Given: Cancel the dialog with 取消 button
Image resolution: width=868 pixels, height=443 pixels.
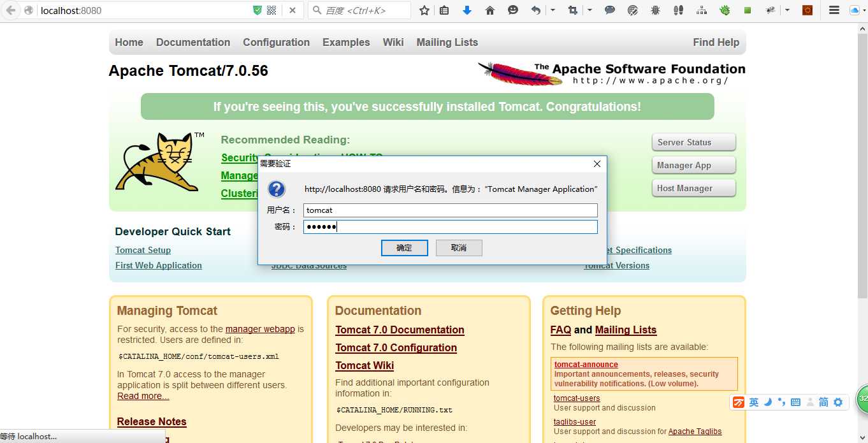Looking at the screenshot, I should [x=459, y=248].
